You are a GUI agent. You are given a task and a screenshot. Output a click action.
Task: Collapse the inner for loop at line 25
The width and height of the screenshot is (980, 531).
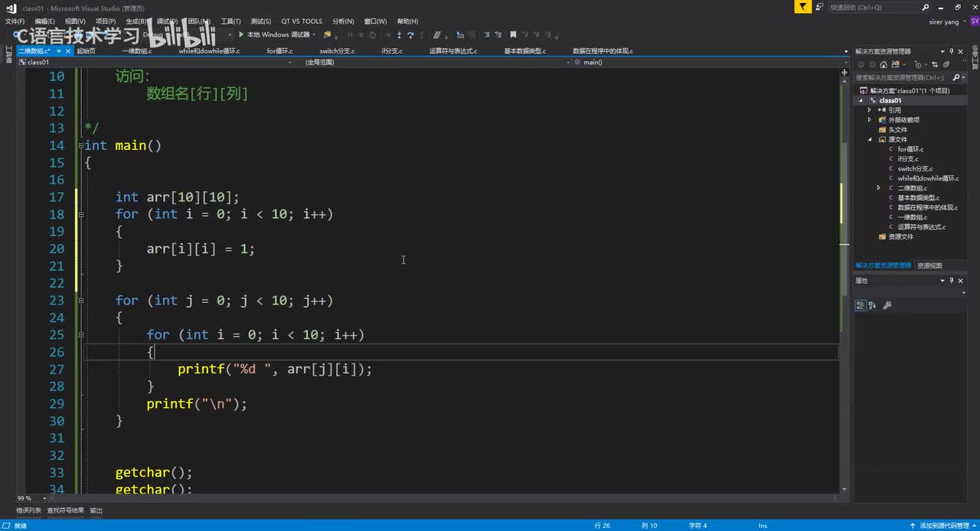click(x=80, y=335)
